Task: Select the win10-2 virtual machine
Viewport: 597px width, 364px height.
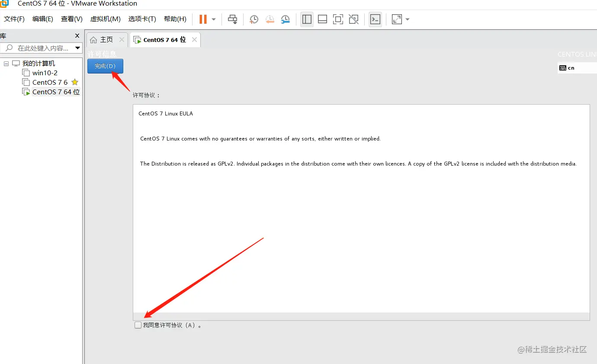Action: (45, 73)
